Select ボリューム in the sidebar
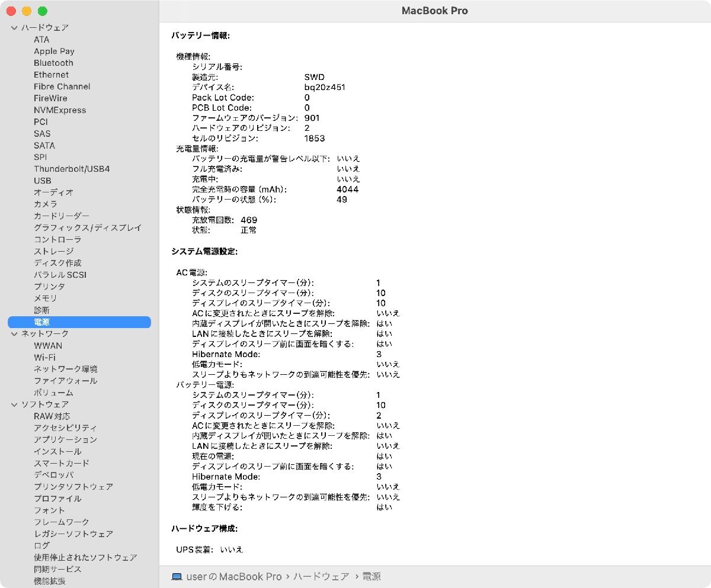Screen dimensions: 711x588 coord(53,393)
